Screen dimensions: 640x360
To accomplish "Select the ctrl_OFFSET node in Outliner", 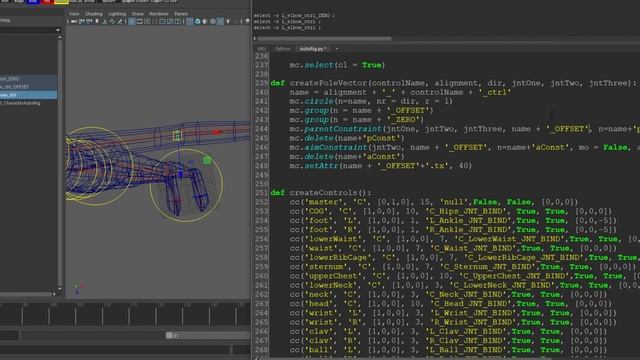I will coord(29,87).
